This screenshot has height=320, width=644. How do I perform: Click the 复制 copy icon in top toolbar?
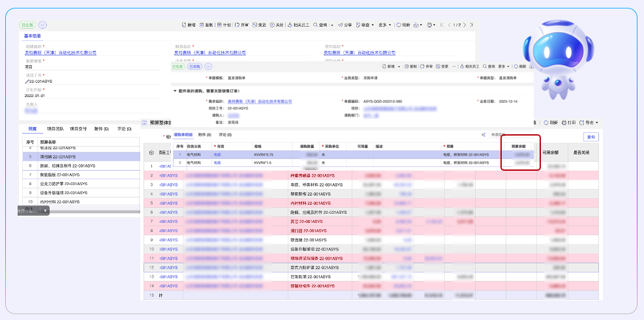coord(206,25)
